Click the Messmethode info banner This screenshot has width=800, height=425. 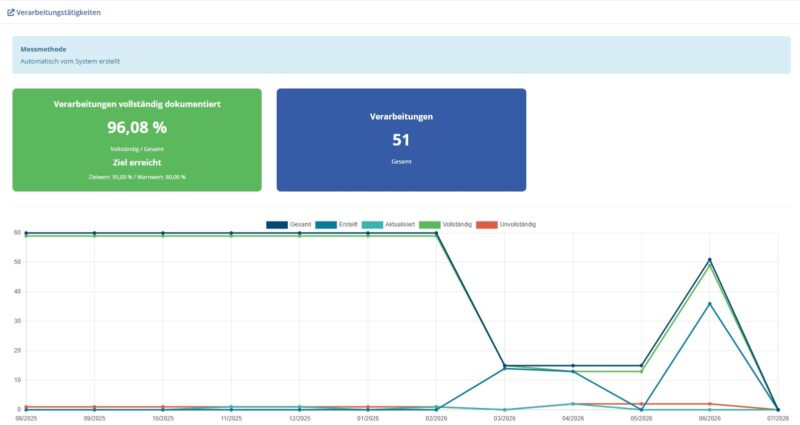[x=402, y=55]
